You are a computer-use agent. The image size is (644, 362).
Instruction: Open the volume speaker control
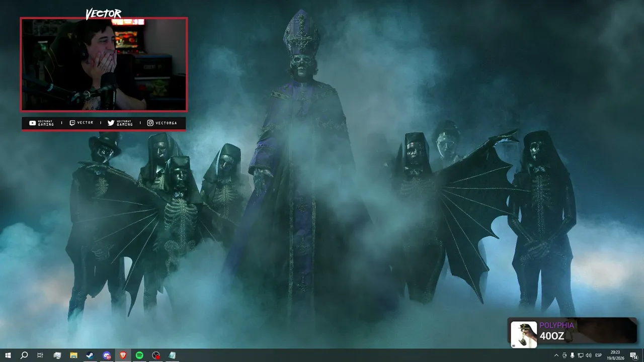588,355
